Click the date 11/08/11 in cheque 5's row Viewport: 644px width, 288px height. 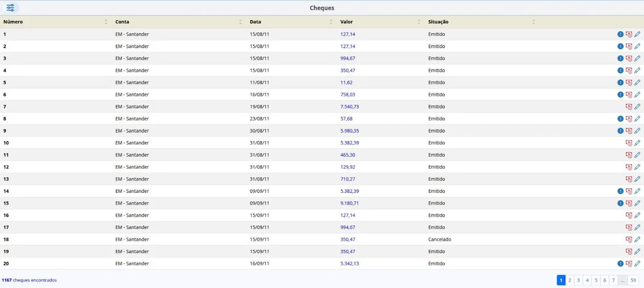[259, 83]
